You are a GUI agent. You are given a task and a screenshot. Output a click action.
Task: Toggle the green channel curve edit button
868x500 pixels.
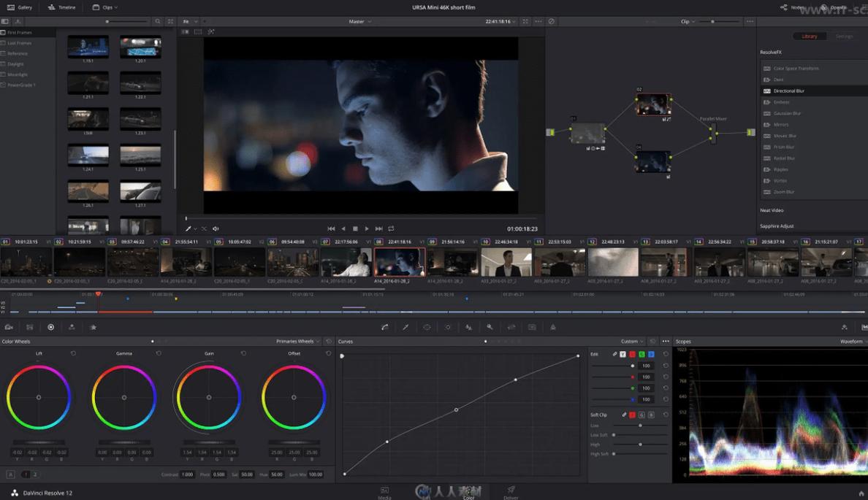[x=642, y=354]
